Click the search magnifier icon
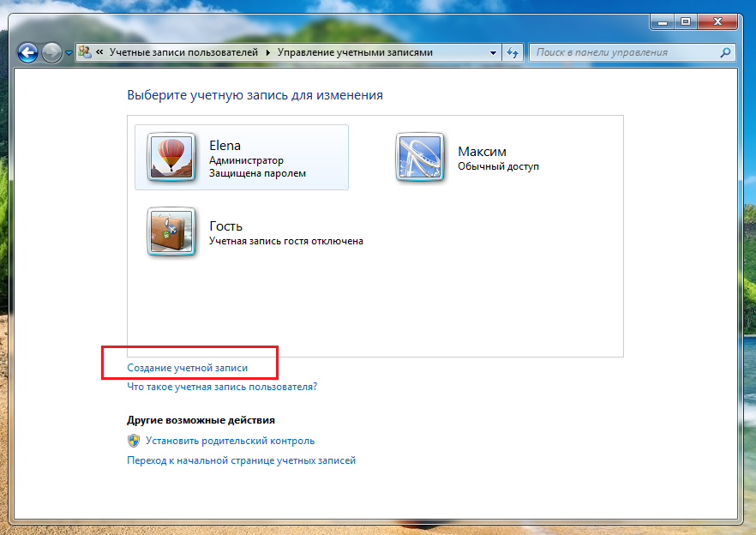 [725, 52]
